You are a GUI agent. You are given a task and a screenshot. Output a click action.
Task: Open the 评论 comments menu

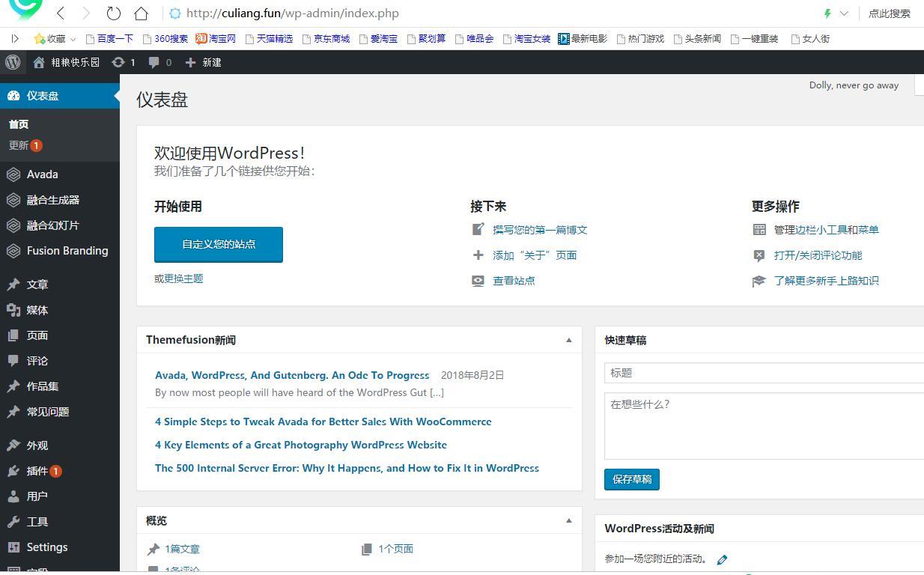pos(60,361)
